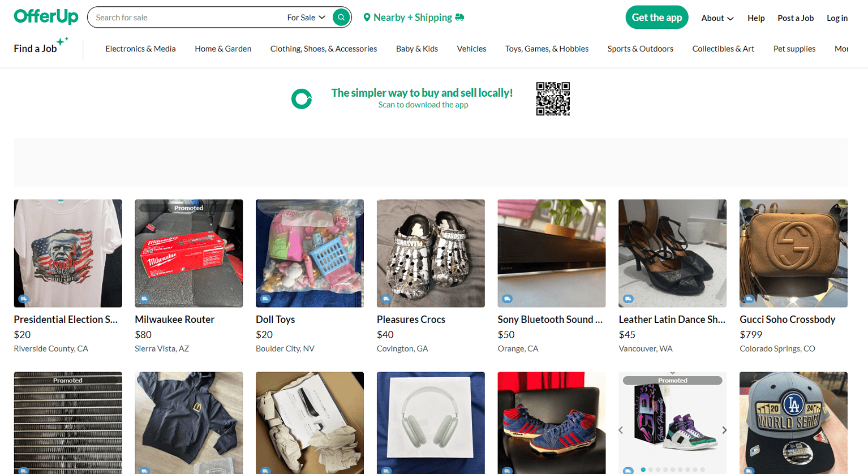This screenshot has width=868, height=474.
Task: Open chat icon on the Milwaukee Router listing
Action: pos(145,298)
